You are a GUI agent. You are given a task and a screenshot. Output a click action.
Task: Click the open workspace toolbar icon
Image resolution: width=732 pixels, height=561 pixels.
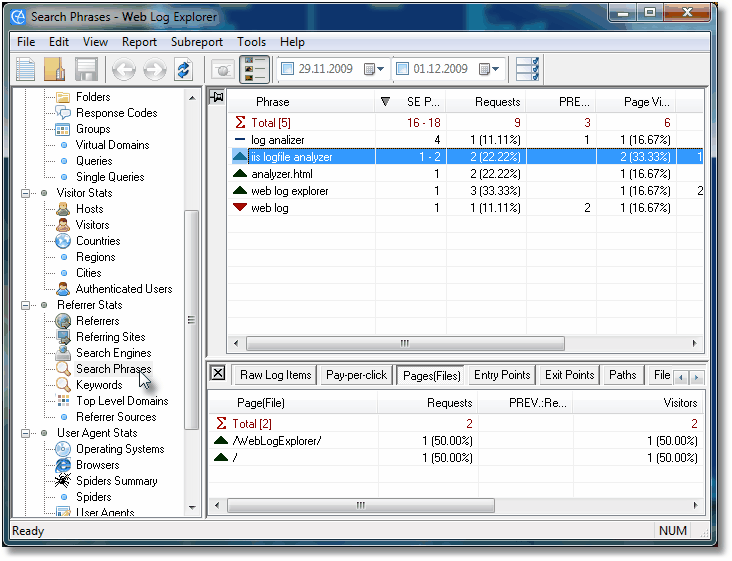[55, 69]
